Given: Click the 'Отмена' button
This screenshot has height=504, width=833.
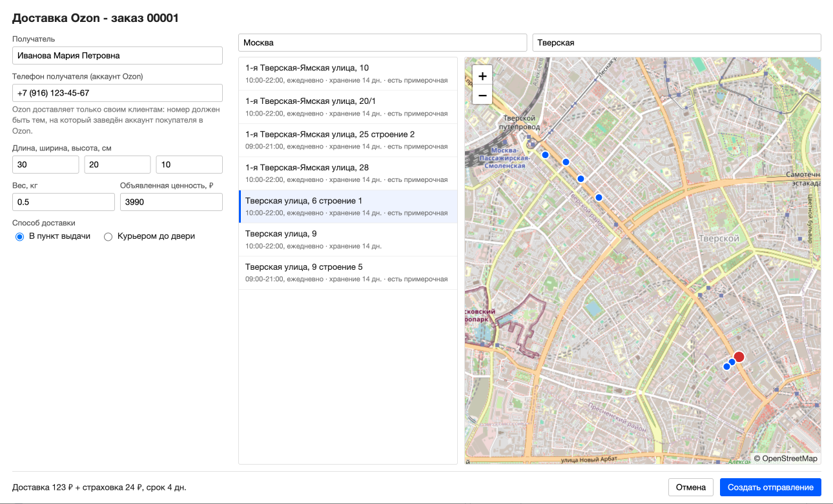Looking at the screenshot, I should coord(691,487).
